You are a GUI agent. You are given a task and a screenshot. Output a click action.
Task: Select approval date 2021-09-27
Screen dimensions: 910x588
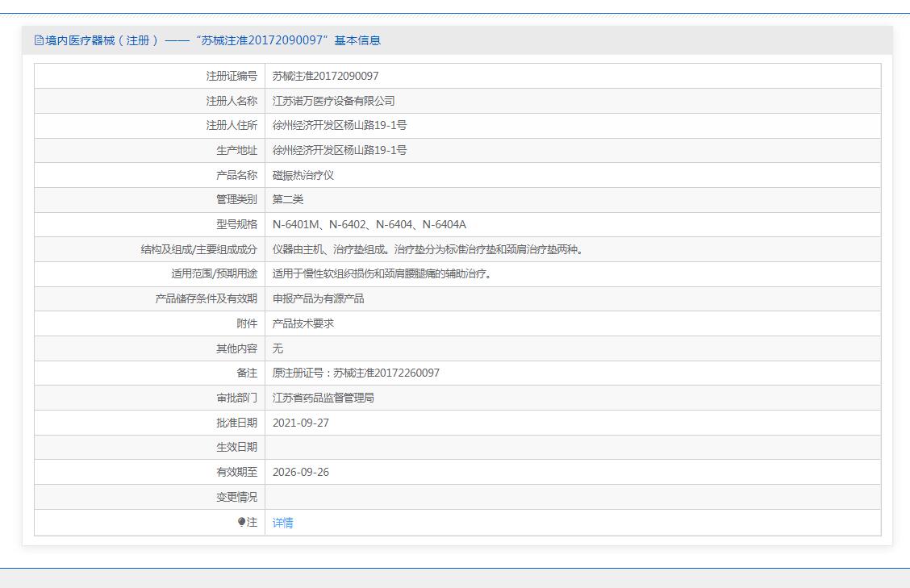(301, 423)
